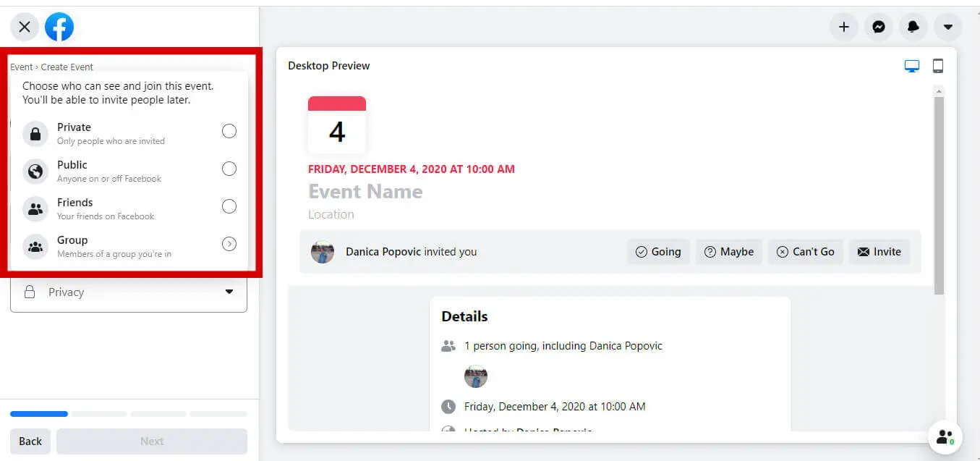Image resolution: width=980 pixels, height=461 pixels.
Task: Open the notifications bell
Action: click(913, 27)
